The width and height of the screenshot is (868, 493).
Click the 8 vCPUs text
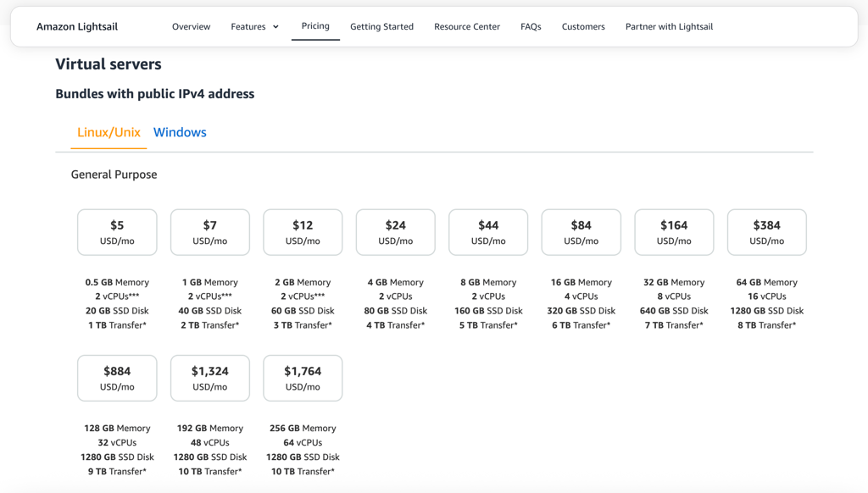click(674, 296)
